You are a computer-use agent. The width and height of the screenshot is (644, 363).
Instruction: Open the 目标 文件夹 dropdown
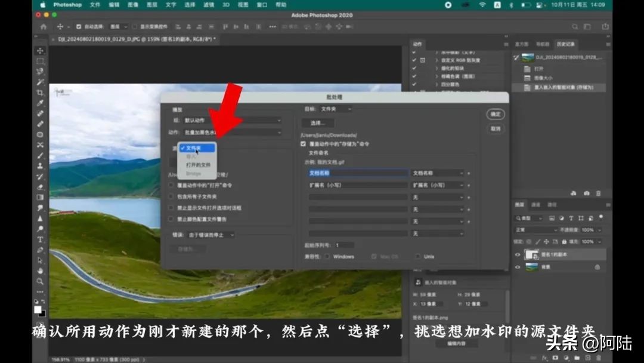(x=336, y=109)
